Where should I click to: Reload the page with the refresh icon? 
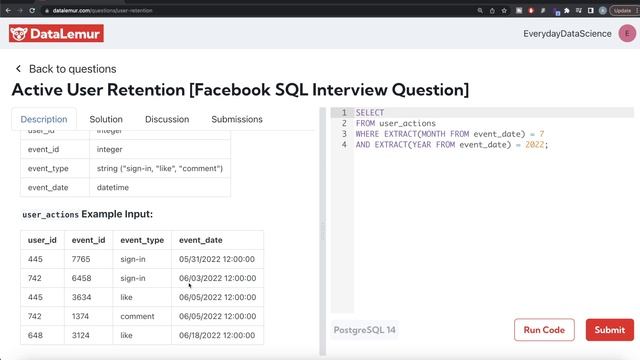point(32,11)
